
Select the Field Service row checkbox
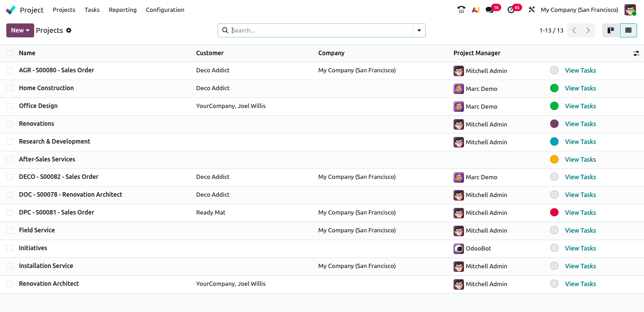click(9, 231)
